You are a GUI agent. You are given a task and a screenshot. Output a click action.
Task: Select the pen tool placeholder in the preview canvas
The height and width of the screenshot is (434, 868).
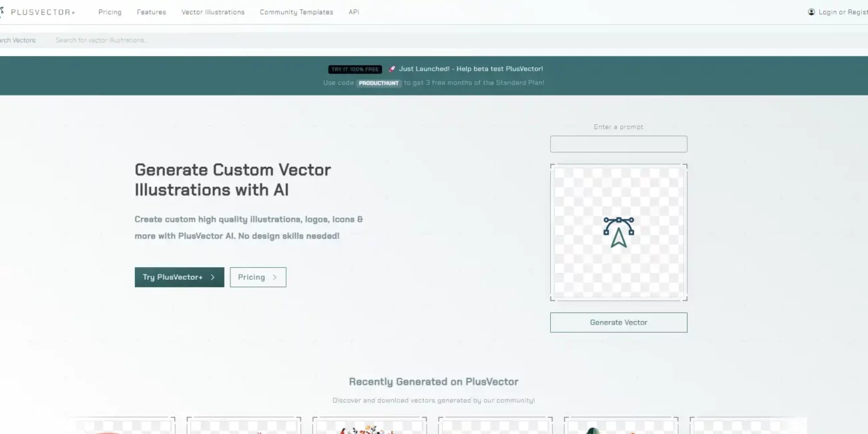point(618,232)
